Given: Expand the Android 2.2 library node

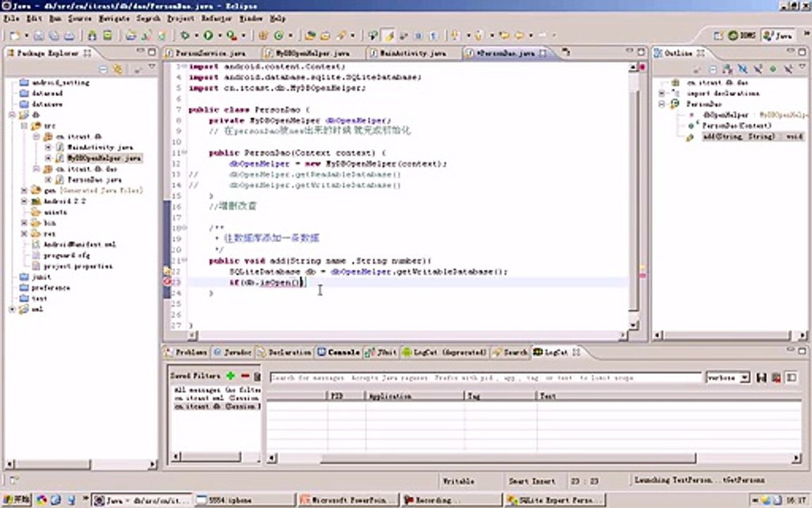Looking at the screenshot, I should (25, 201).
